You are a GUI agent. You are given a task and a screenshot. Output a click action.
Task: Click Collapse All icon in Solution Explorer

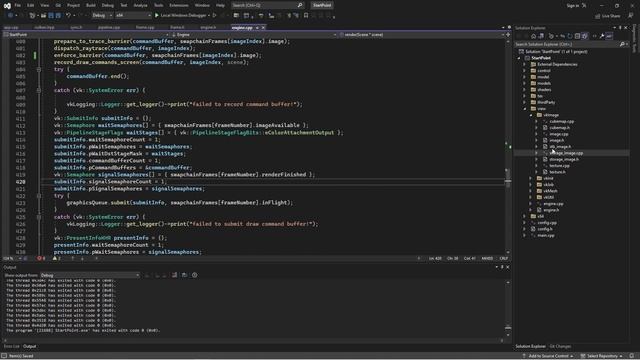click(x=577, y=36)
